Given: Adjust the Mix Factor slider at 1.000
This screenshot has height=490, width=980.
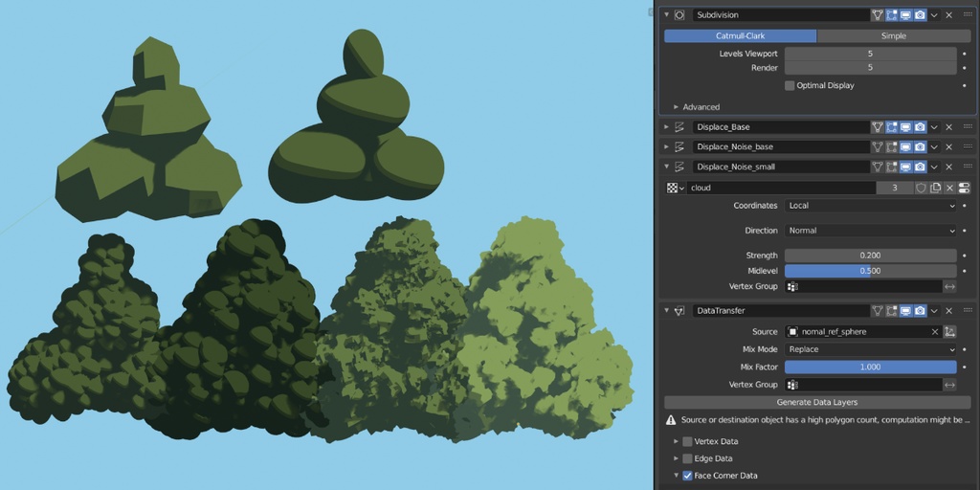Looking at the screenshot, I should pyautogui.click(x=870, y=367).
